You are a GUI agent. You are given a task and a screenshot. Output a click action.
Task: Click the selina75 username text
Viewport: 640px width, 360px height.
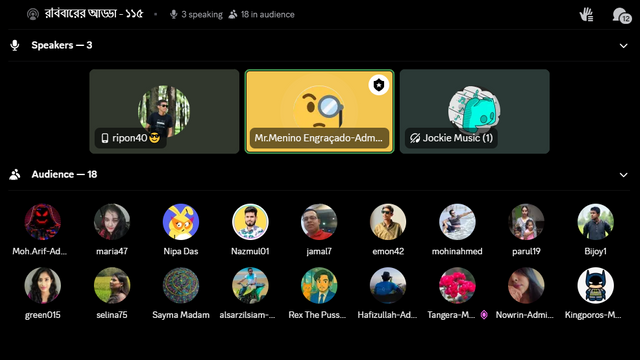[112, 315]
